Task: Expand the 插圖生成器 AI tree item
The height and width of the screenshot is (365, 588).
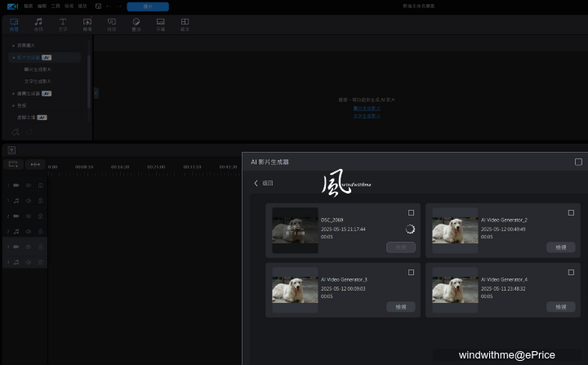Action: pyautogui.click(x=12, y=93)
